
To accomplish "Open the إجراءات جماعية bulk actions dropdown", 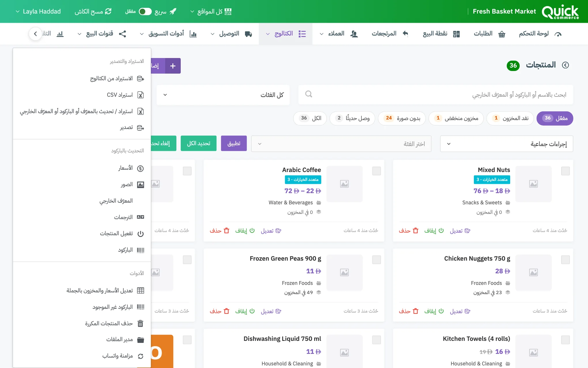I will [506, 144].
